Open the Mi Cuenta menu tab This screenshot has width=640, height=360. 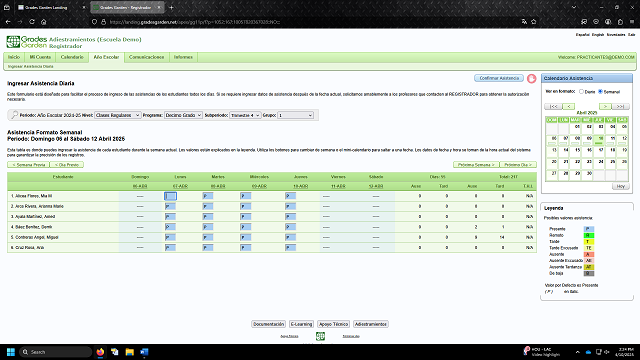(40, 57)
